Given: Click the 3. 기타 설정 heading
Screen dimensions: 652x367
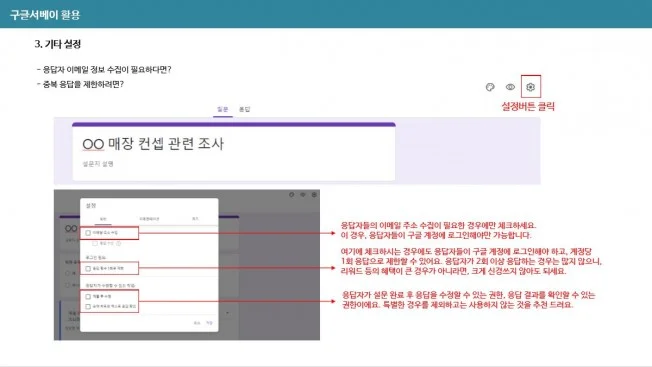Looking at the screenshot, I should (58, 44).
